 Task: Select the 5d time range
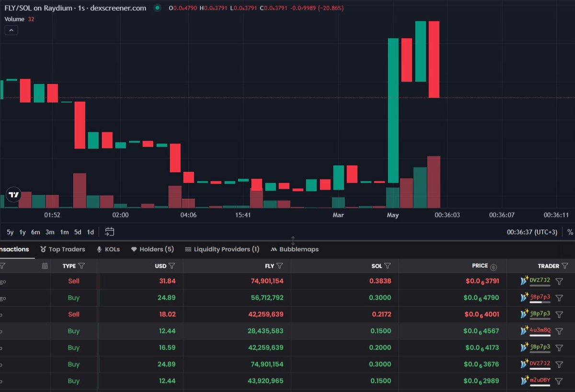click(x=78, y=232)
